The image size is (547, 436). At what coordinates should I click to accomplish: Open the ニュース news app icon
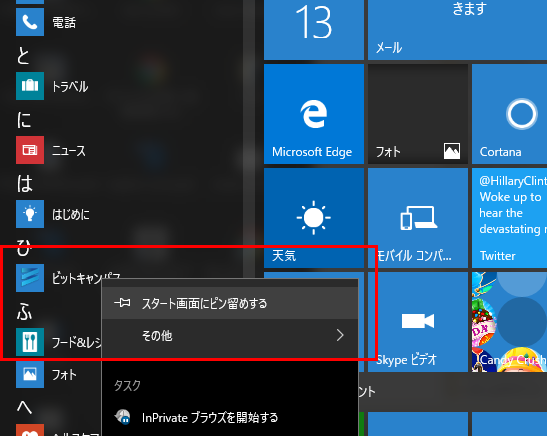(x=30, y=150)
